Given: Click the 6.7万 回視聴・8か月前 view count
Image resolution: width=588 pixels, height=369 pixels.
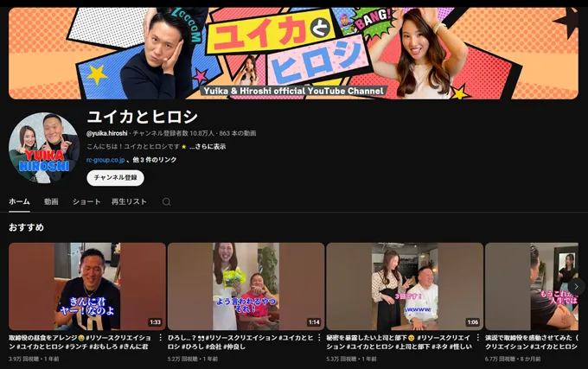Looking at the screenshot, I should pos(513,359).
